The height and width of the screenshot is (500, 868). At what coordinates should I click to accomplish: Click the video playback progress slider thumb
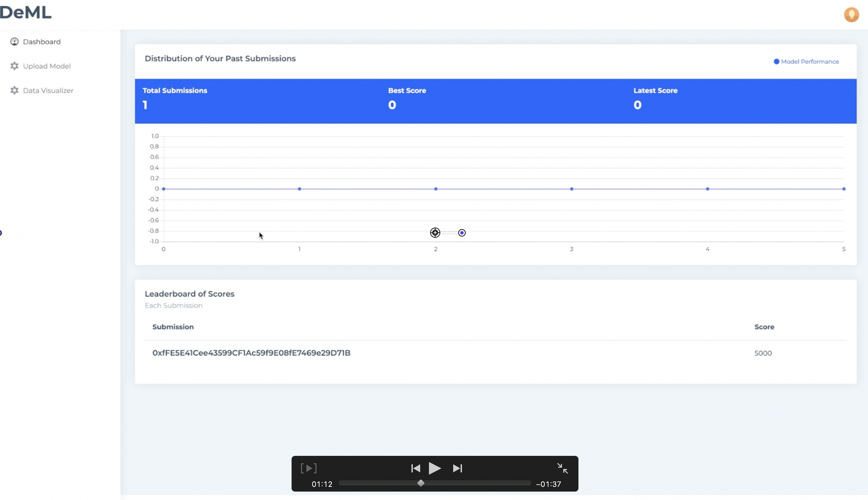(421, 483)
